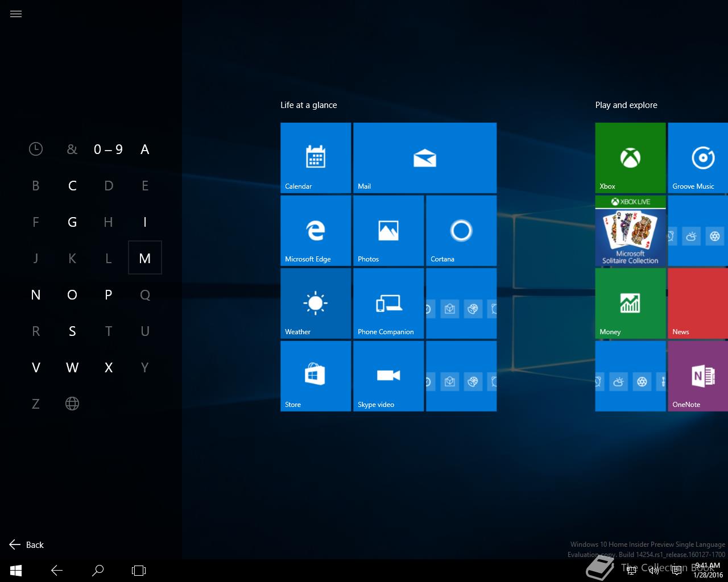Viewport: 728px width, 582px height.
Task: Launch the Skype video tile
Action: tap(388, 376)
